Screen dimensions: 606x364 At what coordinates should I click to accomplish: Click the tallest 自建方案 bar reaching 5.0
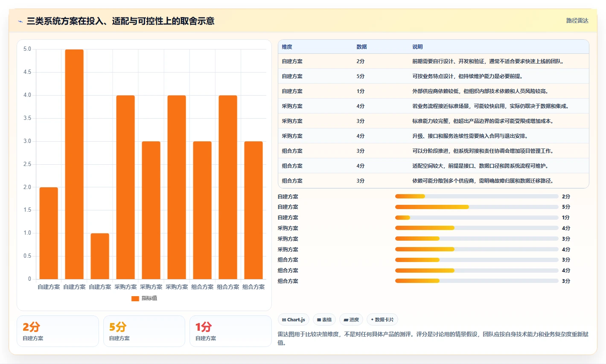click(74, 164)
